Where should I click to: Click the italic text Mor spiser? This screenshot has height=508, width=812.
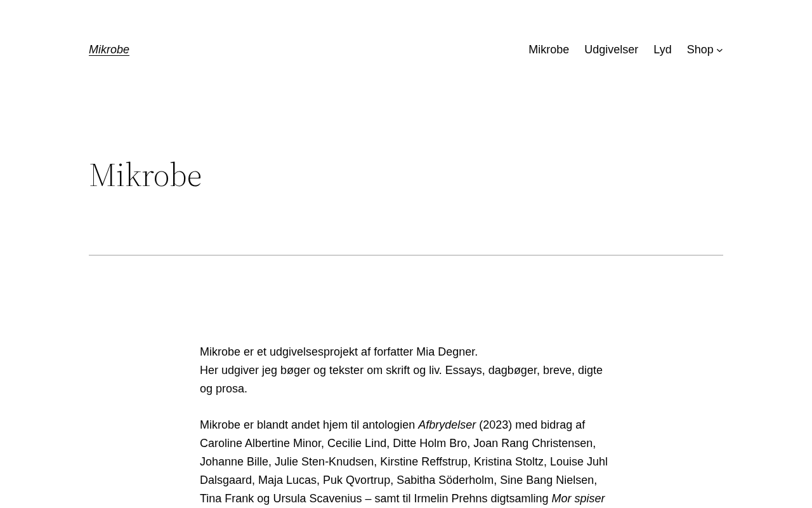[578, 498]
